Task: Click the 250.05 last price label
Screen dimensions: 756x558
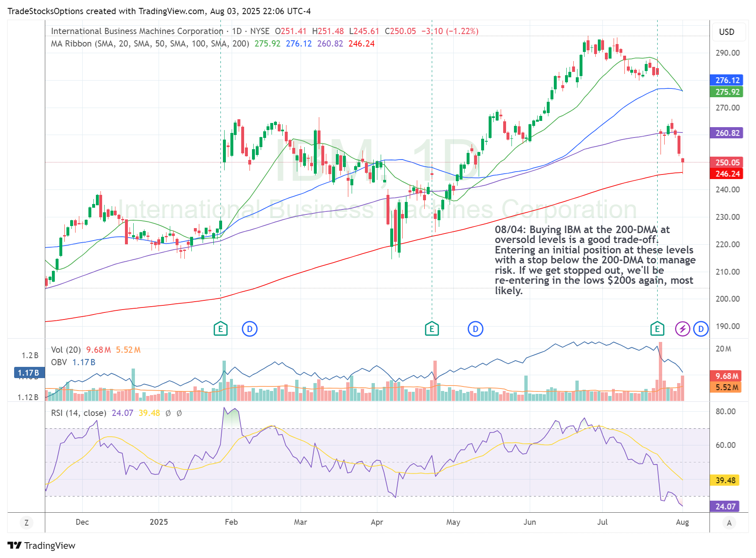Action: click(727, 162)
